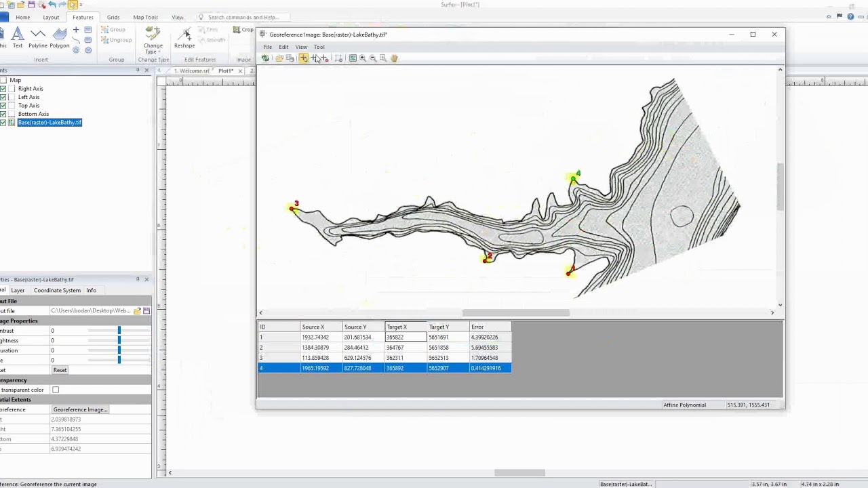868x488 pixels.
Task: Click the open folder icon beside input file path
Action: (x=137, y=310)
